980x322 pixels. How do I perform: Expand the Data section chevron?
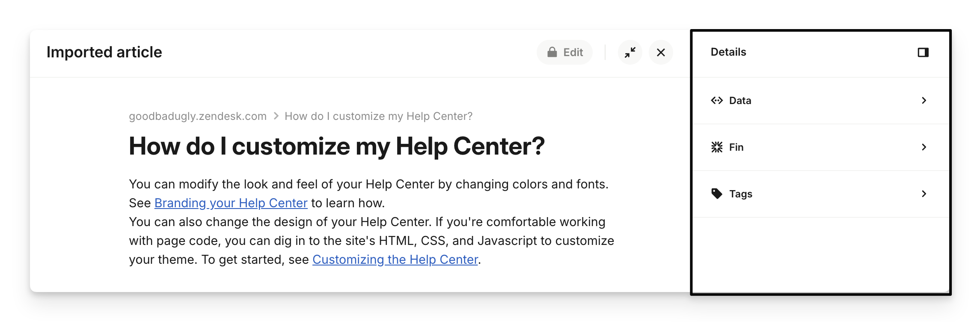[x=924, y=101]
